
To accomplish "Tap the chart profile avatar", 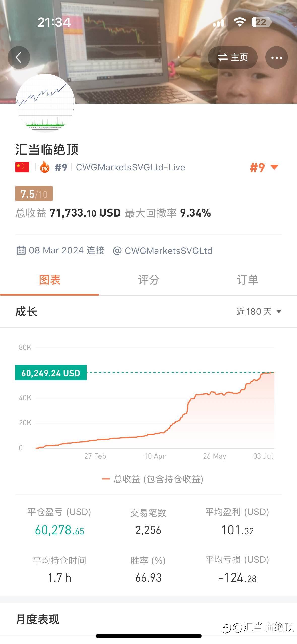I will tap(45, 103).
